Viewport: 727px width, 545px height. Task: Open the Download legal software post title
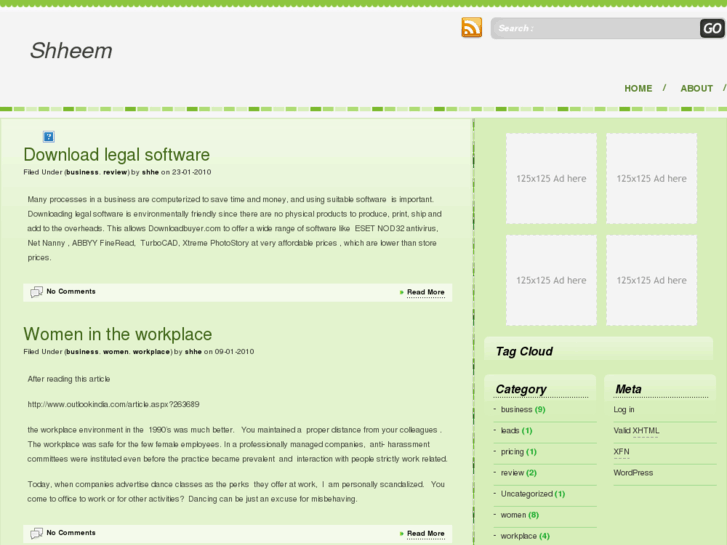point(116,154)
